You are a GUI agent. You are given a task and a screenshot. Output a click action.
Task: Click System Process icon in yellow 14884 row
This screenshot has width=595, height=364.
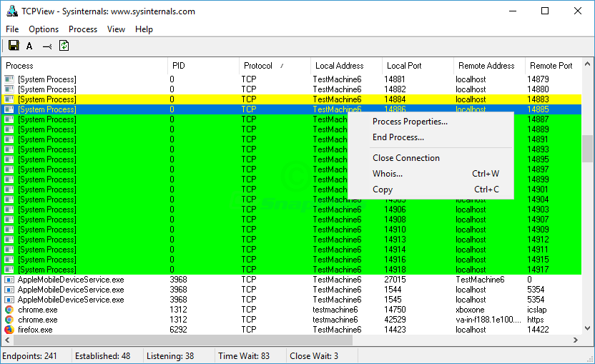pyautogui.click(x=9, y=99)
